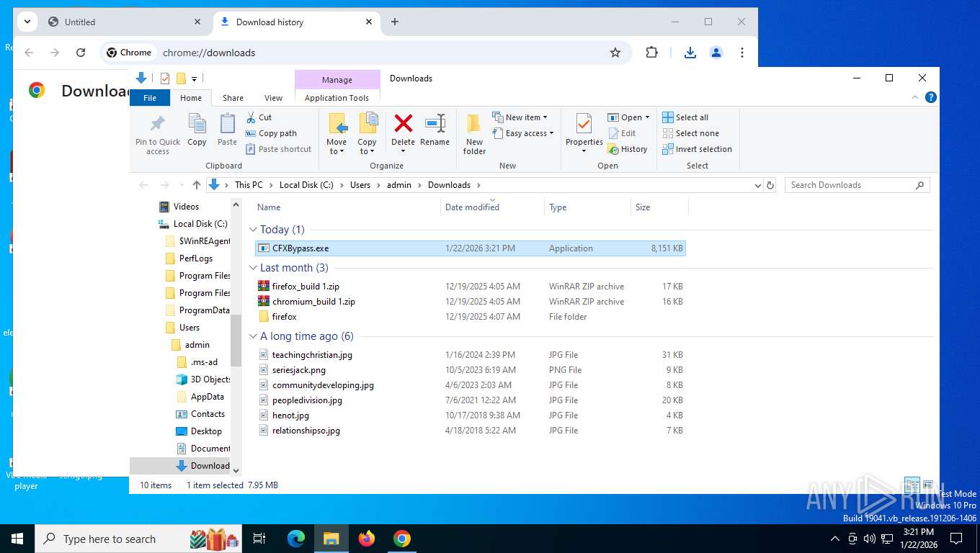Click the Refresh button beside address bar
The height and width of the screenshot is (553, 980).
770,185
